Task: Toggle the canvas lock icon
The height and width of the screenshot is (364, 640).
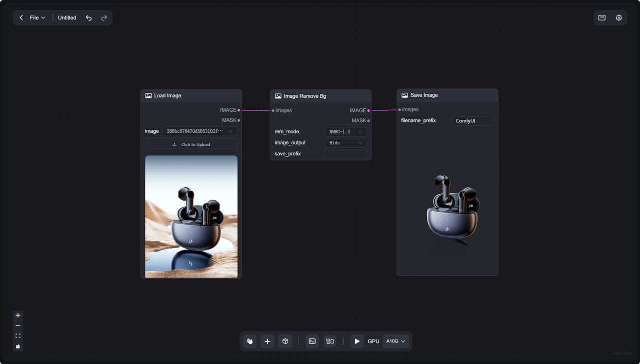Action: click(x=18, y=346)
